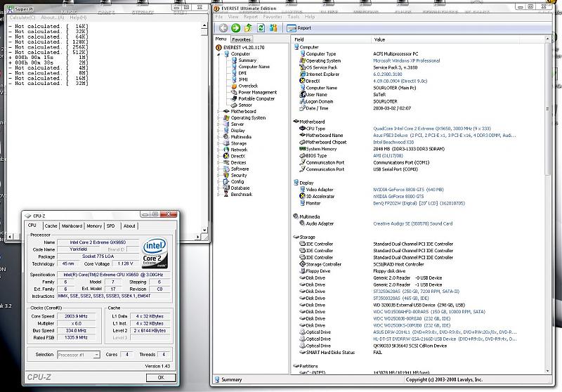Screen dimensions: 562x392
Task: Click QuadCore Intel Core 2 Extreme link
Action: point(432,129)
